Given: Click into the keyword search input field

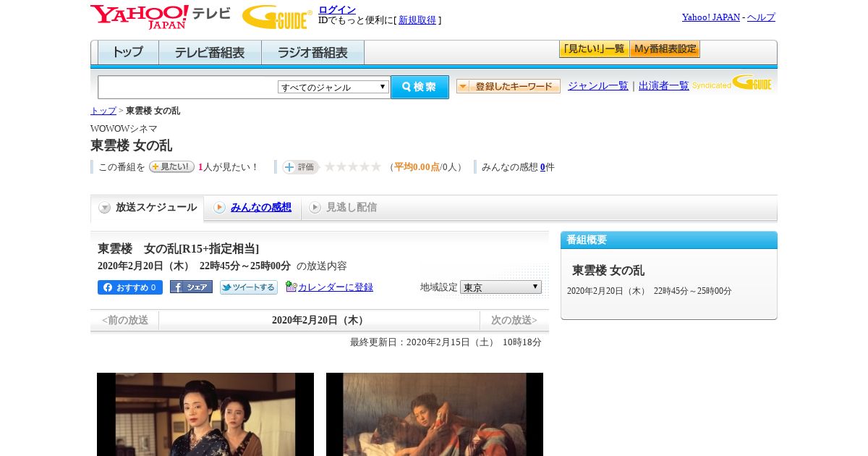Looking at the screenshot, I should (188, 87).
